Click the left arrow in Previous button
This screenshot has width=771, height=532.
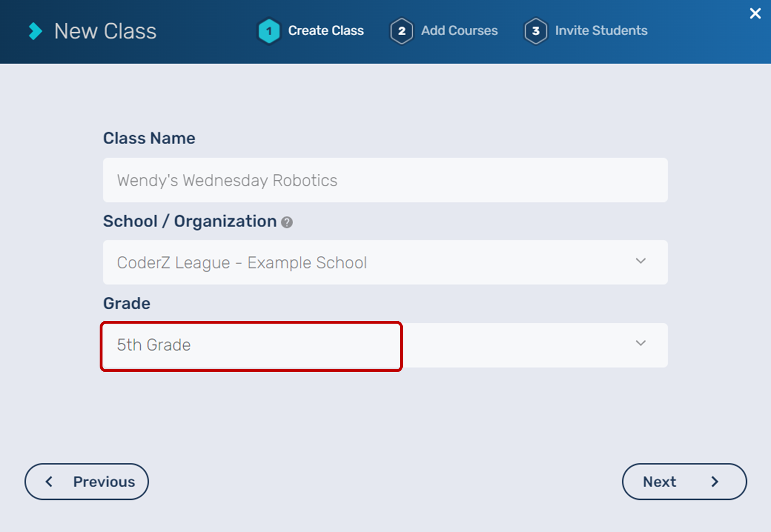tap(49, 482)
